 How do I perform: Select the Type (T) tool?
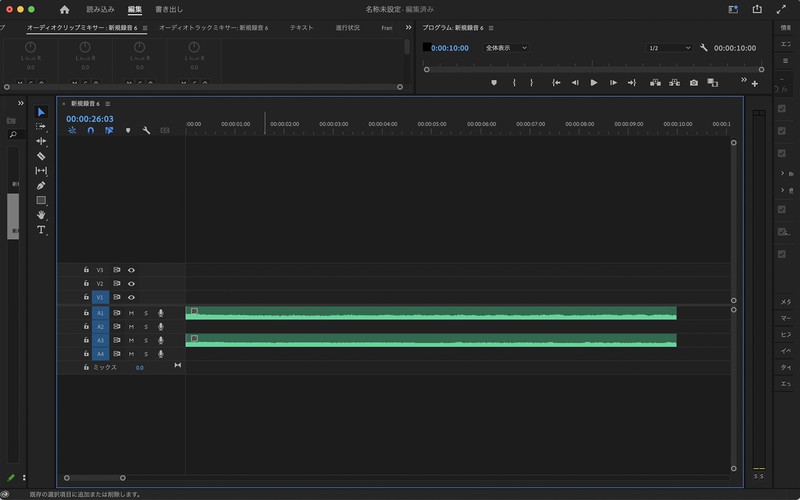41,230
